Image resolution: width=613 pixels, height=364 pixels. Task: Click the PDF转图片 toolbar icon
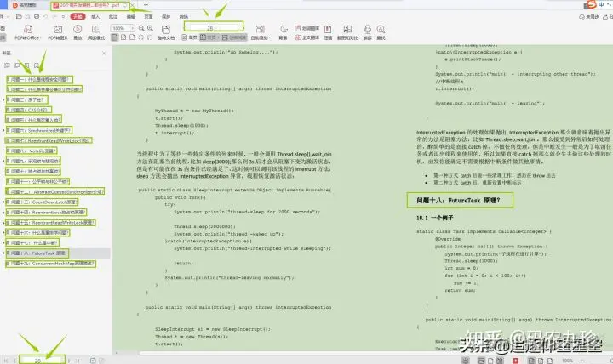(58, 30)
